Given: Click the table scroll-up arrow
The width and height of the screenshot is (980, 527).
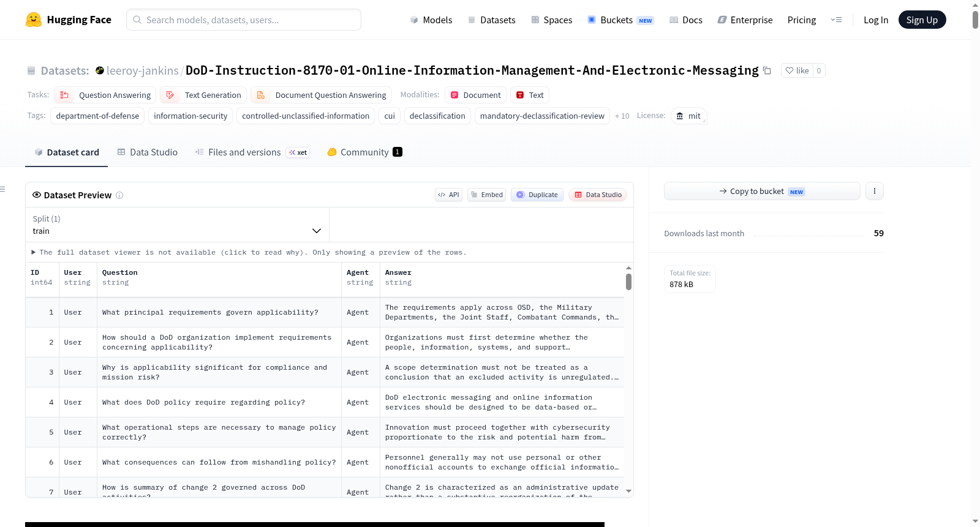Looking at the screenshot, I should (x=628, y=268).
